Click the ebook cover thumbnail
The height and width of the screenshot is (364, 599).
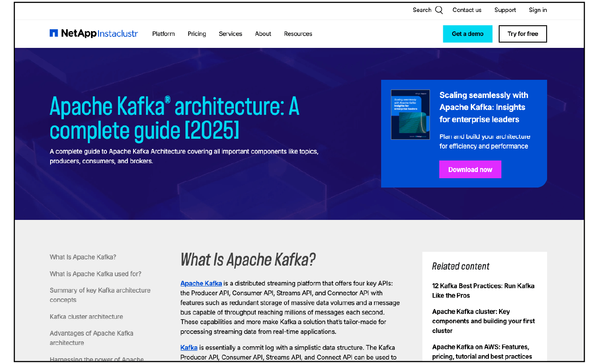[x=410, y=114]
